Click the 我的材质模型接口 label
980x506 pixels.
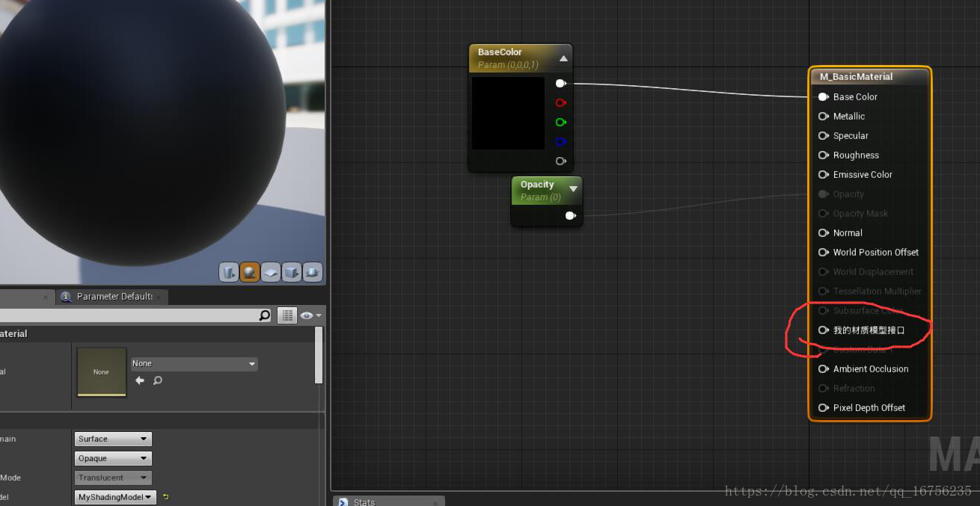869,330
